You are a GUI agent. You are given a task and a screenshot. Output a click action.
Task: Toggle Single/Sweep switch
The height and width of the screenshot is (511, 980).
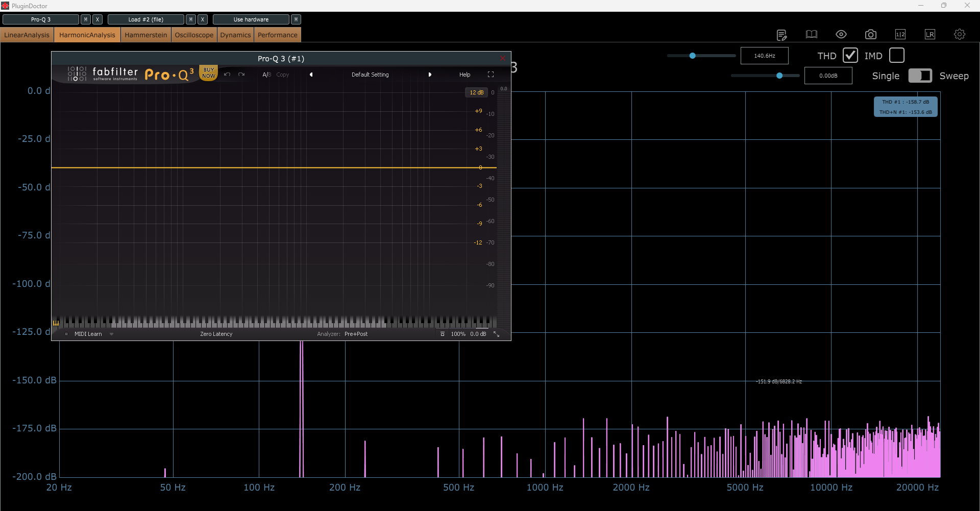(x=920, y=76)
